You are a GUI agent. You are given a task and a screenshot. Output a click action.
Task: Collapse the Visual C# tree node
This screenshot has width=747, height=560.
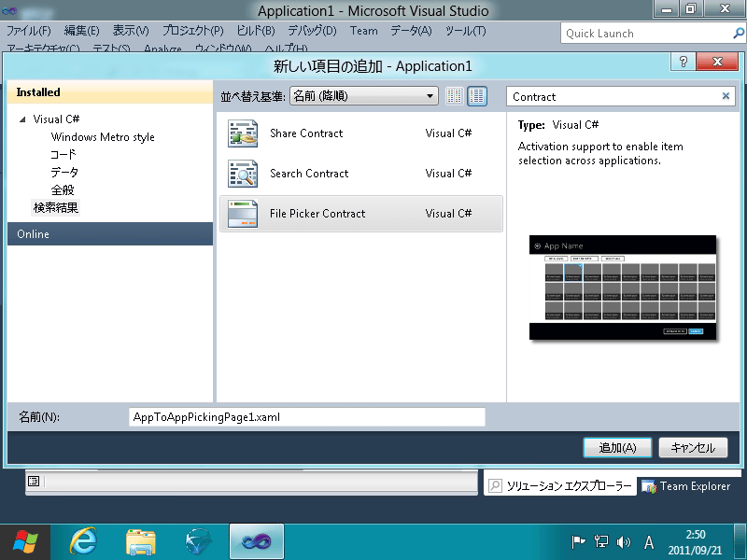click(x=22, y=119)
